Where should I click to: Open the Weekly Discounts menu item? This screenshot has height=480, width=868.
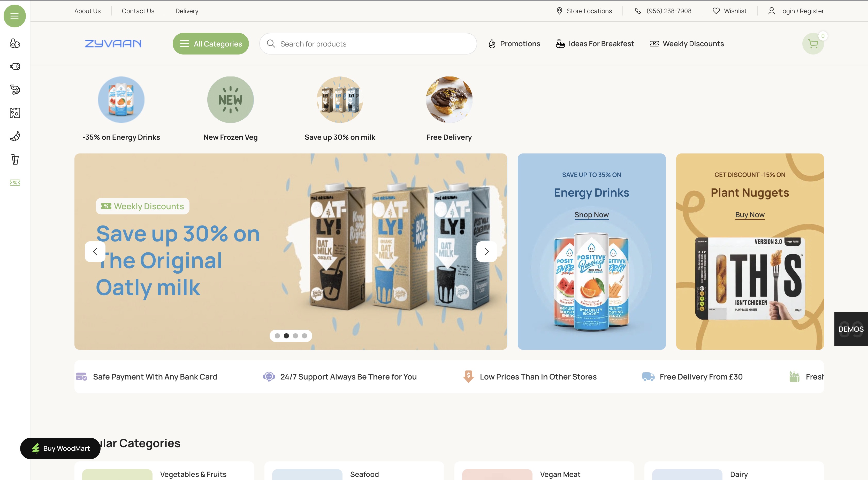coord(687,44)
